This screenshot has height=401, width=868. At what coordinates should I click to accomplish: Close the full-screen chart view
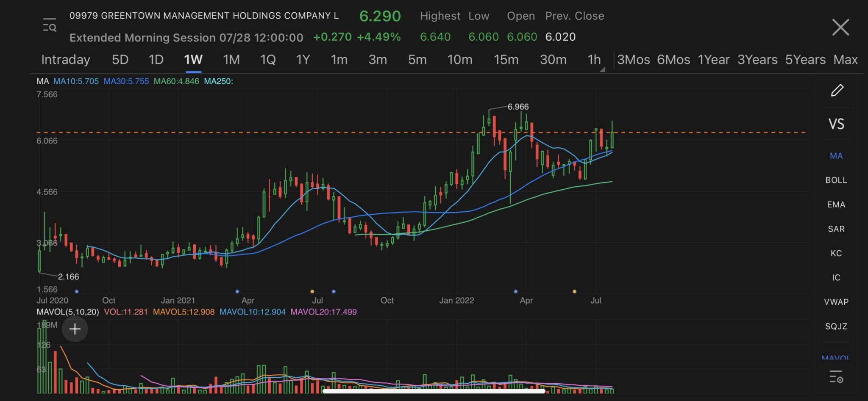point(840,27)
